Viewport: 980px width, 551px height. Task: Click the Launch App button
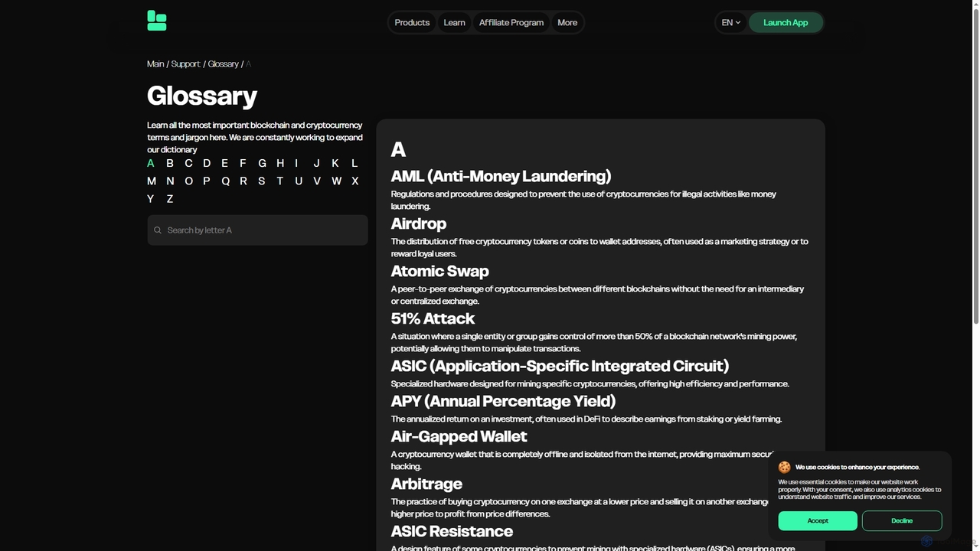[786, 23]
